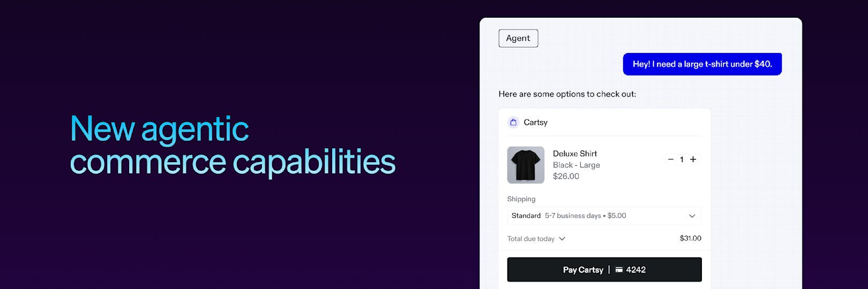Decrease shirt quantity with minus icon
This screenshot has height=289, width=868.
tap(671, 159)
